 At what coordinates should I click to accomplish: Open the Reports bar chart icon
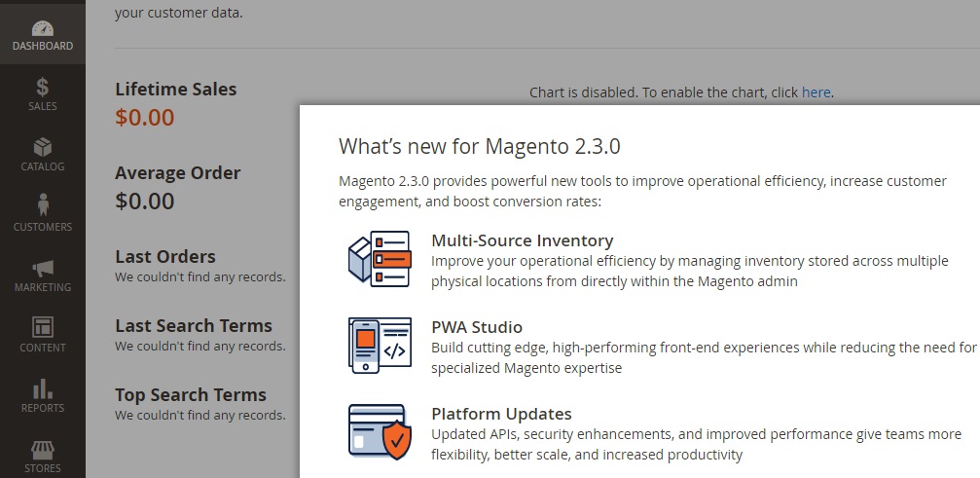43,388
